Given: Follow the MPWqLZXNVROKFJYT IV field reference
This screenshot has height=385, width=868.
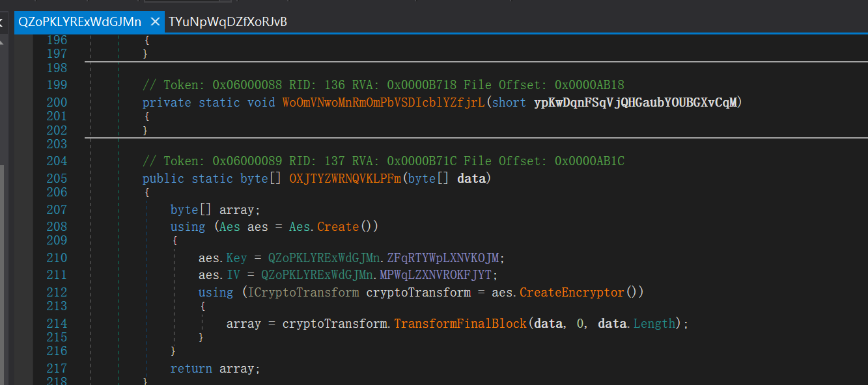Looking at the screenshot, I should click(442, 275).
